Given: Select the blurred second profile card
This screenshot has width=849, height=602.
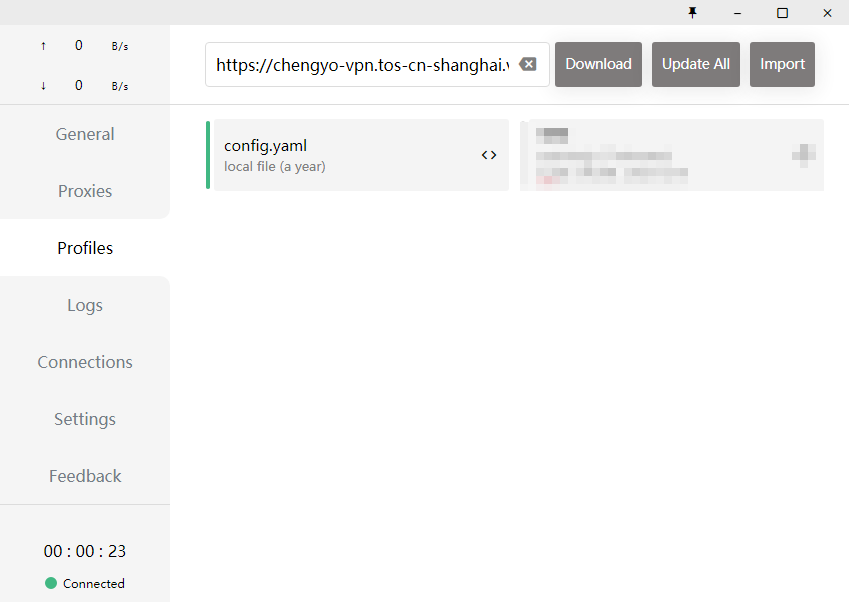Looking at the screenshot, I should 660,155.
